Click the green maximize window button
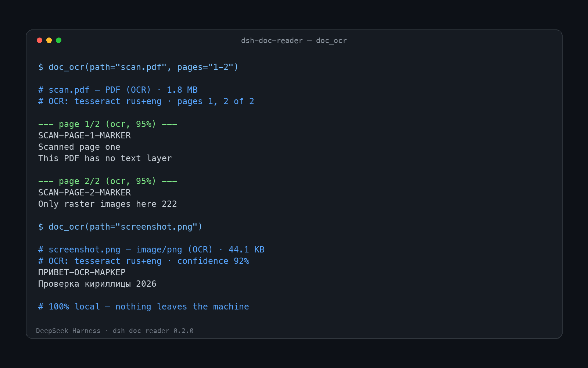Viewport: 588px width, 368px height. point(59,40)
